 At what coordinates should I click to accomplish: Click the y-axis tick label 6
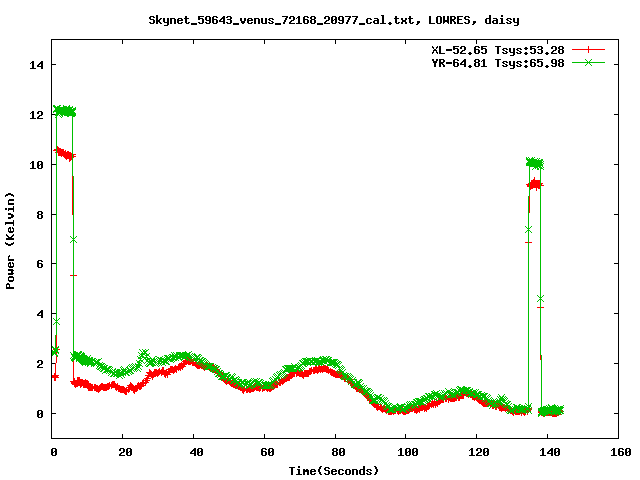click(x=40, y=264)
